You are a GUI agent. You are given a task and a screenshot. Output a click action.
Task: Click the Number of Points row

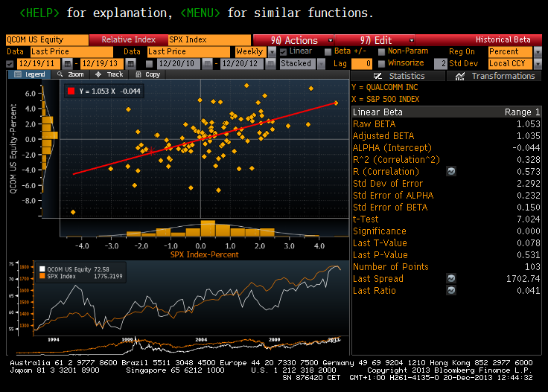click(446, 267)
